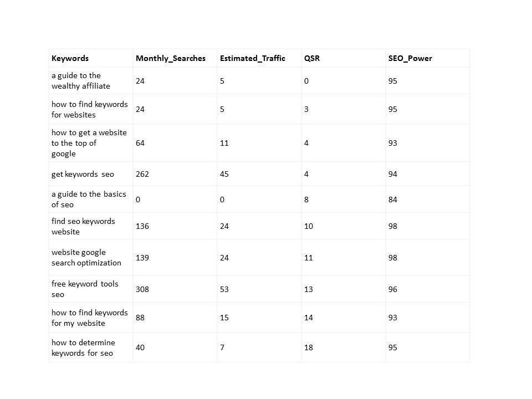This screenshot has height=399, width=532.
Task: Click the SEO_Power column header
Action: 410,58
